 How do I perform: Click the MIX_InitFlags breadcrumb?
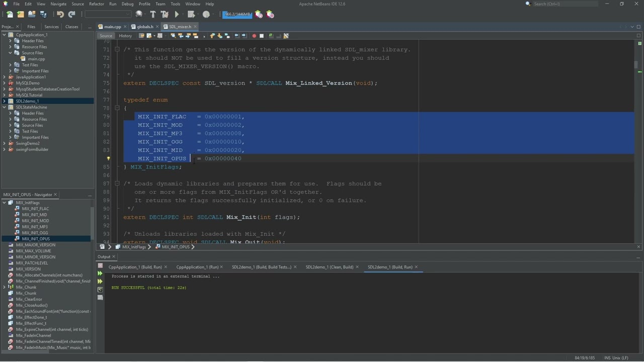click(133, 247)
